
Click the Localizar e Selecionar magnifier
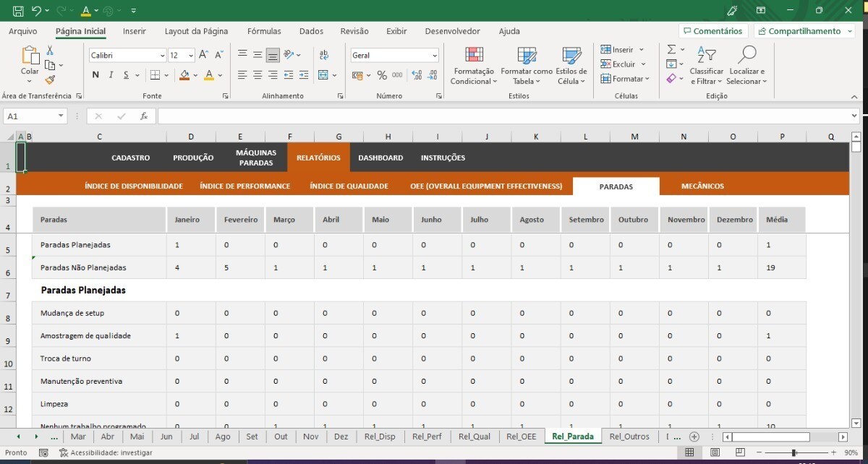746,65
